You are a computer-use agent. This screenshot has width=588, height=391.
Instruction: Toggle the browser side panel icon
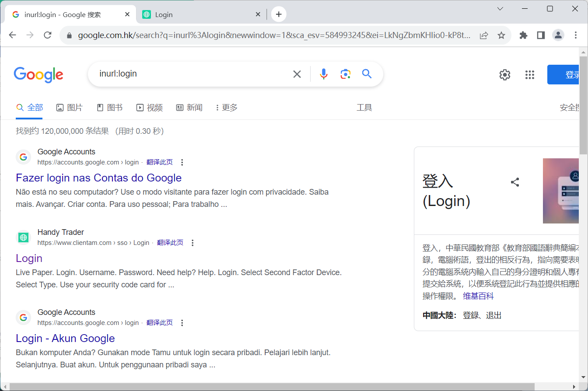click(541, 35)
